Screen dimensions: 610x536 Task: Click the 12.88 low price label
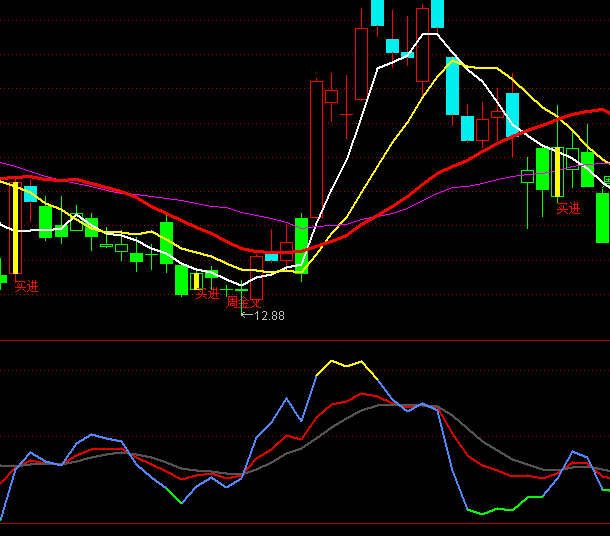point(269,316)
